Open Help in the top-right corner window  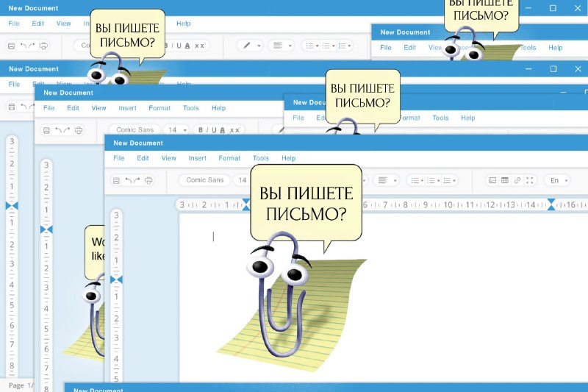tap(556, 48)
